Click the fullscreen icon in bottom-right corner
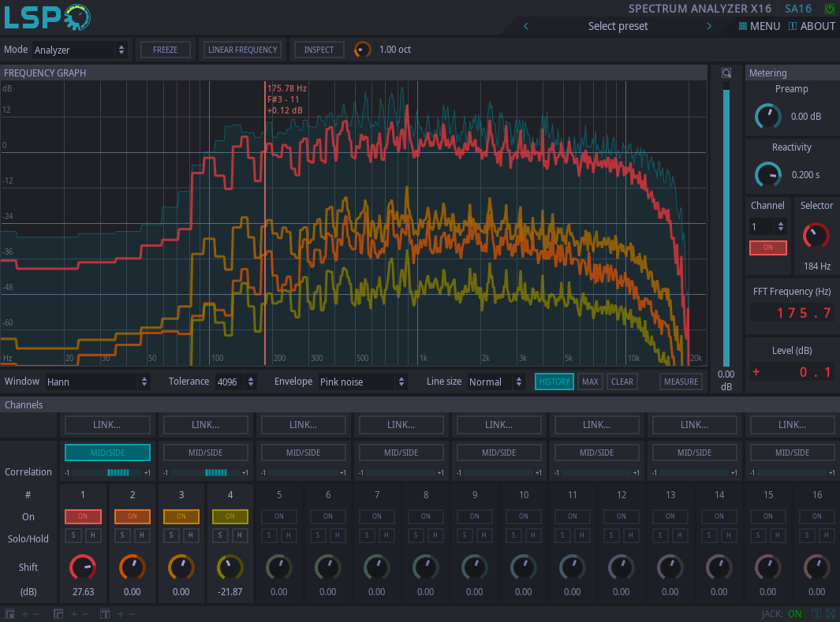This screenshot has width=840, height=622. [x=830, y=614]
